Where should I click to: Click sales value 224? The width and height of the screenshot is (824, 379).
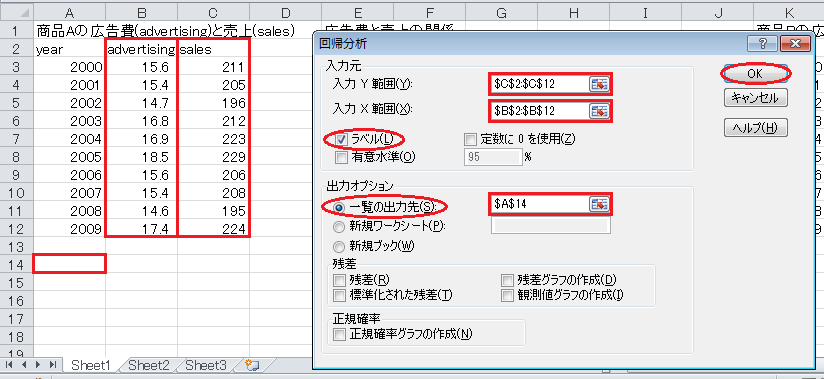click(213, 229)
